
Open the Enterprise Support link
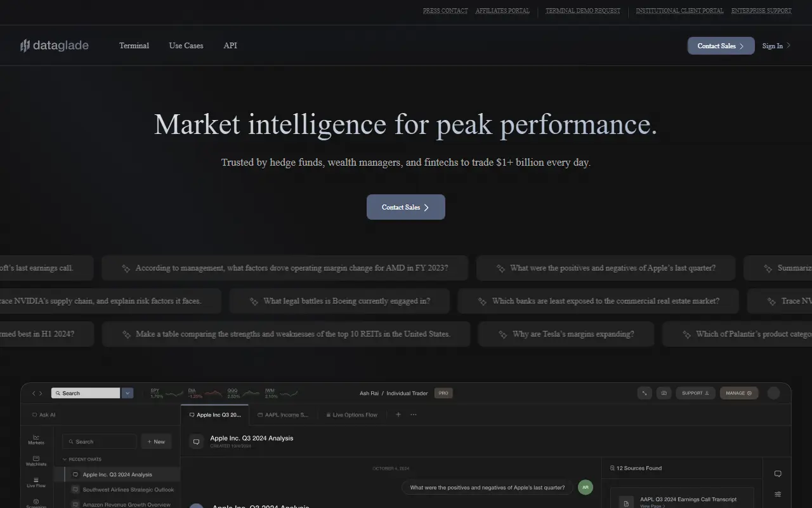coord(761,11)
